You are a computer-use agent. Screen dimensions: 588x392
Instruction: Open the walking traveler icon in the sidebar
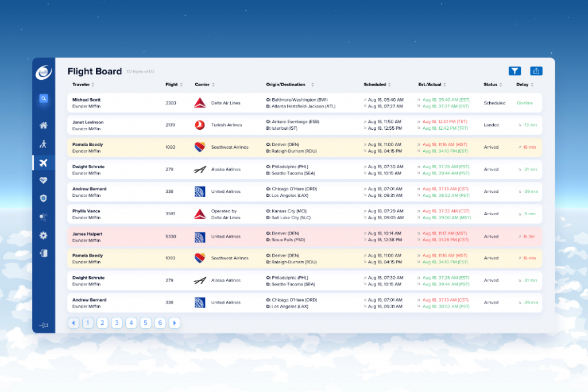coord(44,144)
